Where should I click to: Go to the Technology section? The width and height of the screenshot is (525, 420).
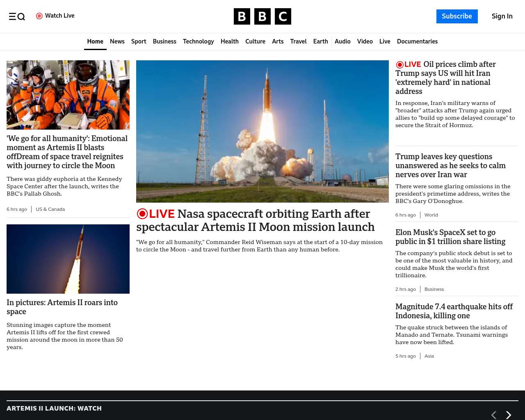click(x=198, y=41)
